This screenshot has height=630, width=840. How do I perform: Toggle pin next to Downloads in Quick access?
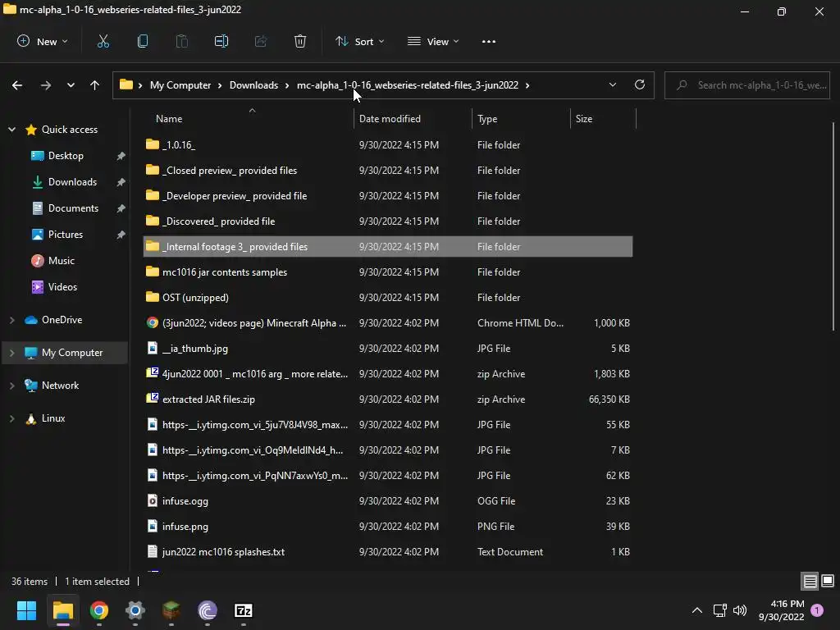click(121, 182)
